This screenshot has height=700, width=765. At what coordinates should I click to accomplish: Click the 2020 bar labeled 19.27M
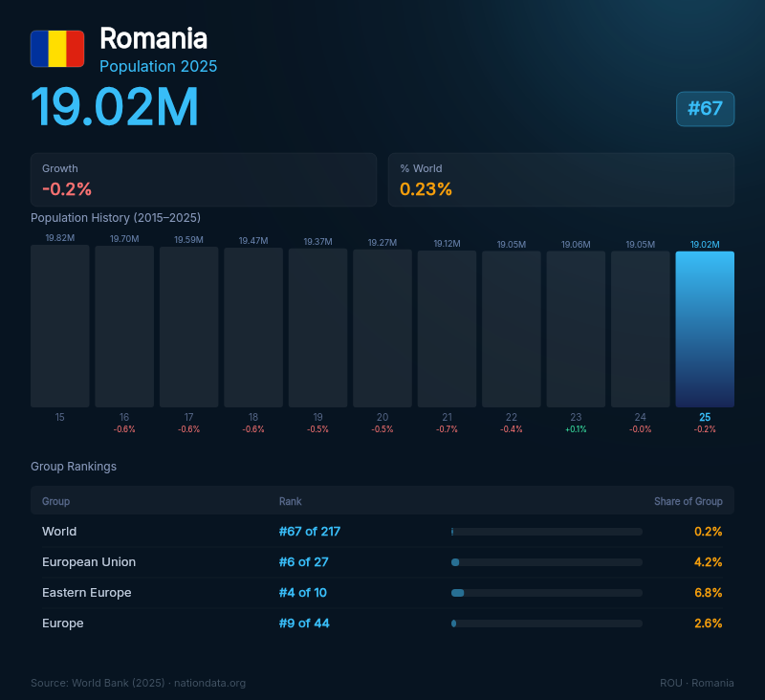point(382,328)
